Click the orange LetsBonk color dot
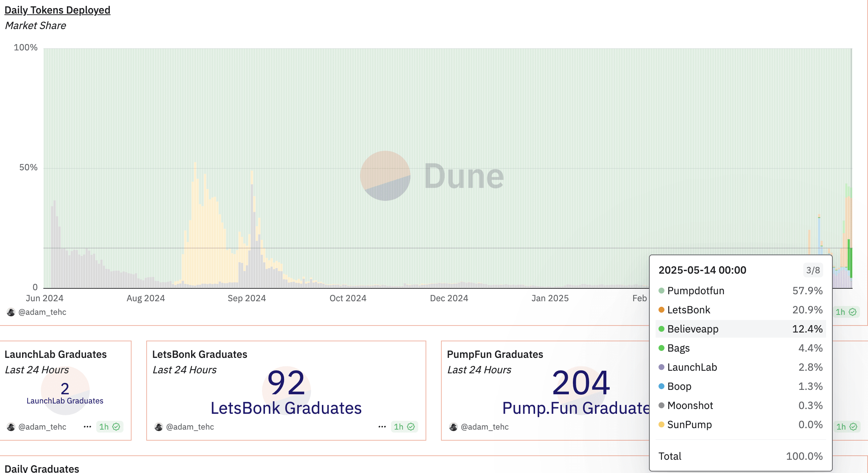 tap(661, 310)
